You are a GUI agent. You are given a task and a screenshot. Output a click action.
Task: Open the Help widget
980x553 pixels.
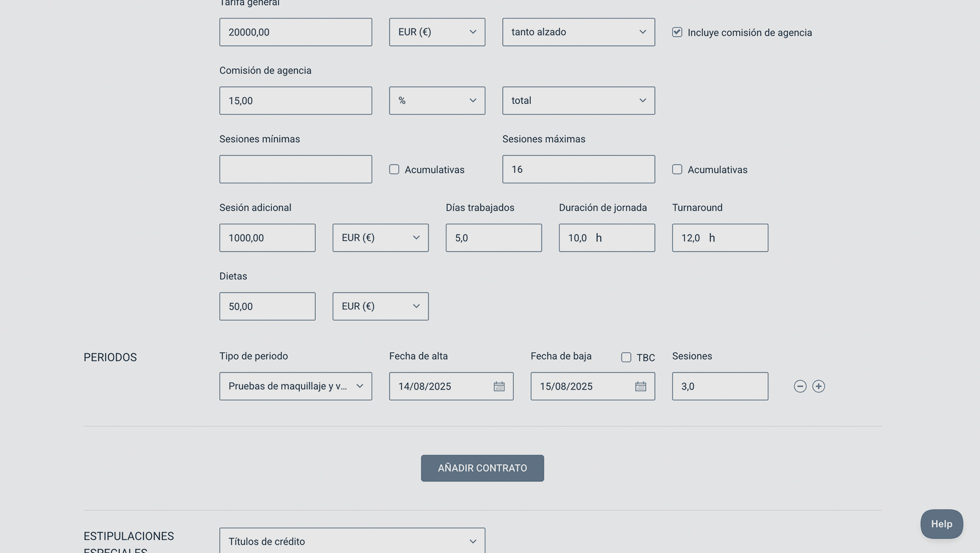(941, 524)
